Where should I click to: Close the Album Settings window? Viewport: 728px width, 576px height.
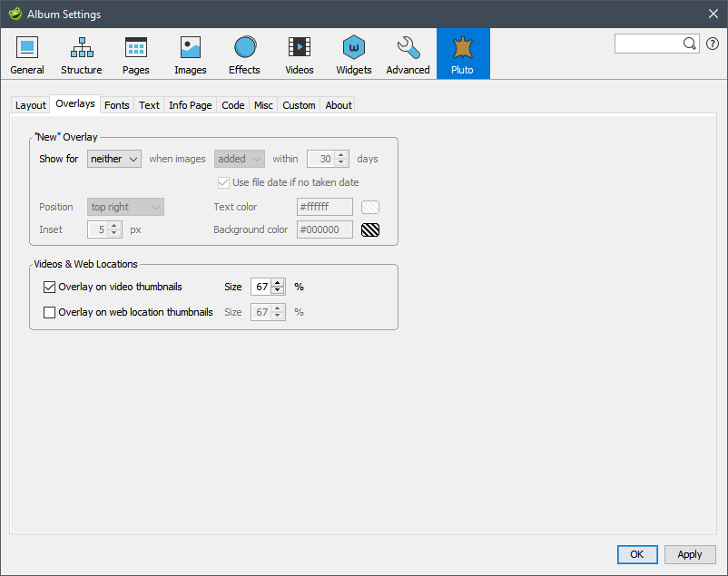(x=713, y=14)
